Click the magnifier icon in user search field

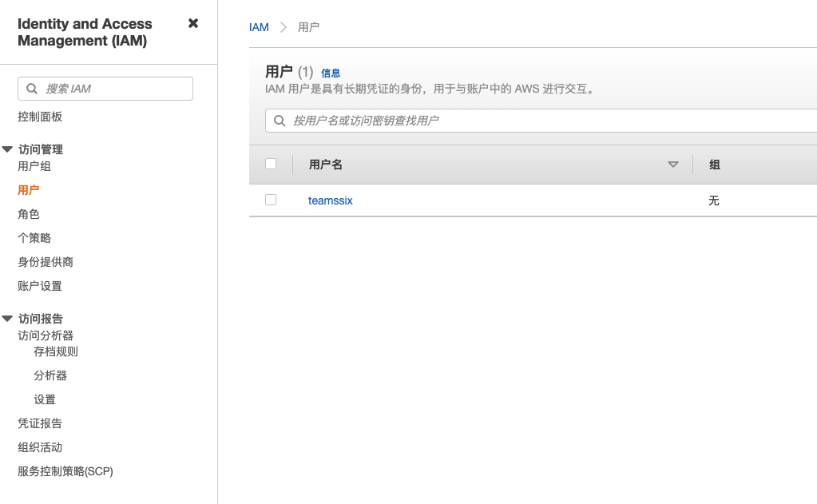tap(280, 121)
